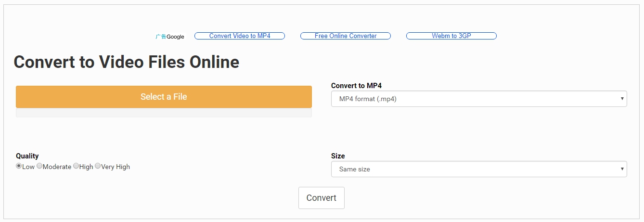Viewport: 644px width, 222px height.
Task: Click the Size field label
Action: 338,156
